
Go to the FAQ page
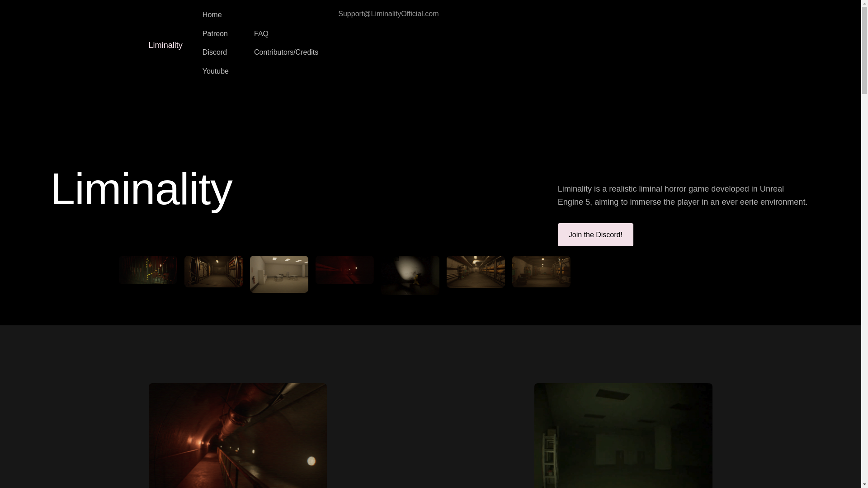point(261,34)
